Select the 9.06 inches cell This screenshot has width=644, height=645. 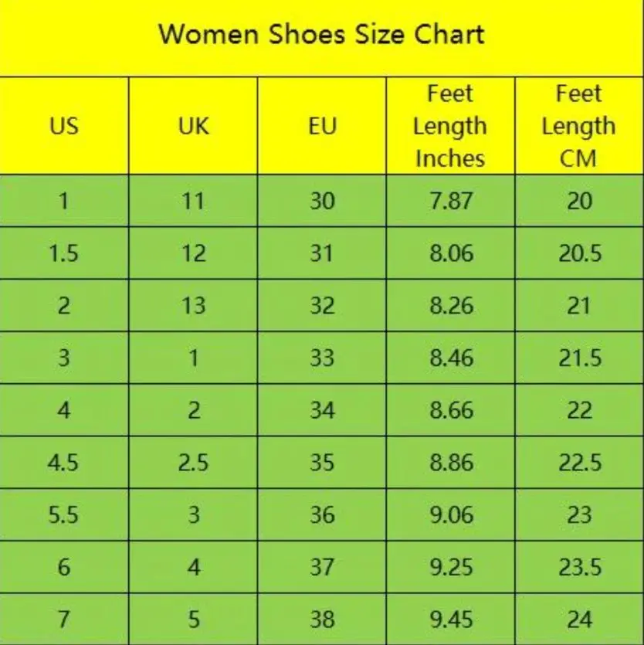(x=451, y=515)
